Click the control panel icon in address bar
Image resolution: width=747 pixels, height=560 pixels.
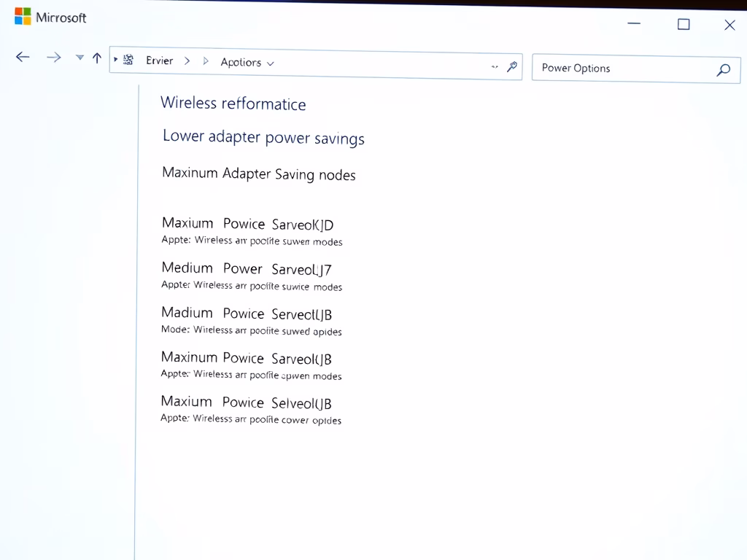point(128,61)
